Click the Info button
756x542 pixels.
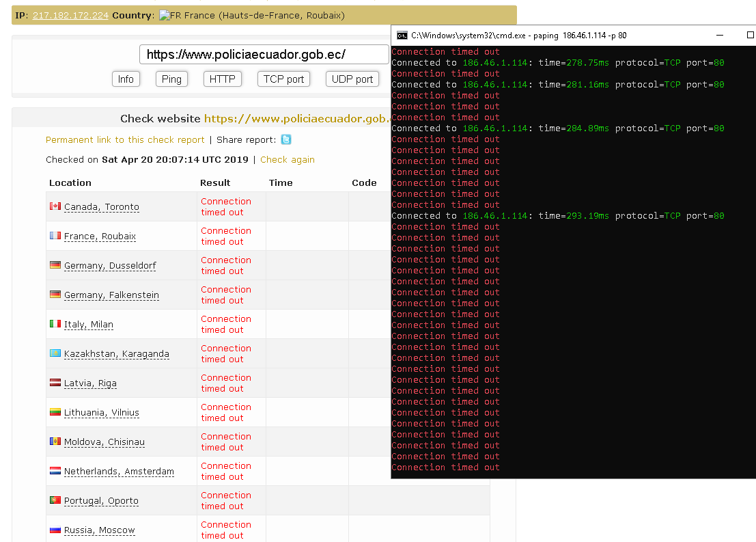126,79
